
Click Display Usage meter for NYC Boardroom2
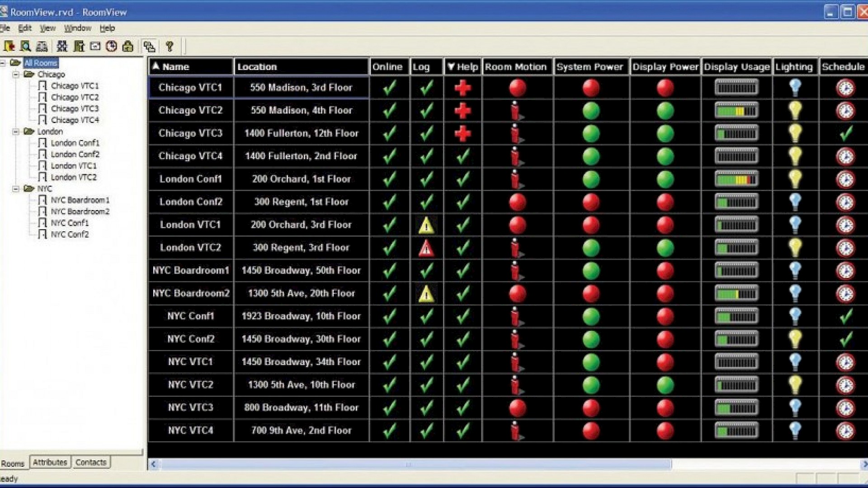point(736,294)
